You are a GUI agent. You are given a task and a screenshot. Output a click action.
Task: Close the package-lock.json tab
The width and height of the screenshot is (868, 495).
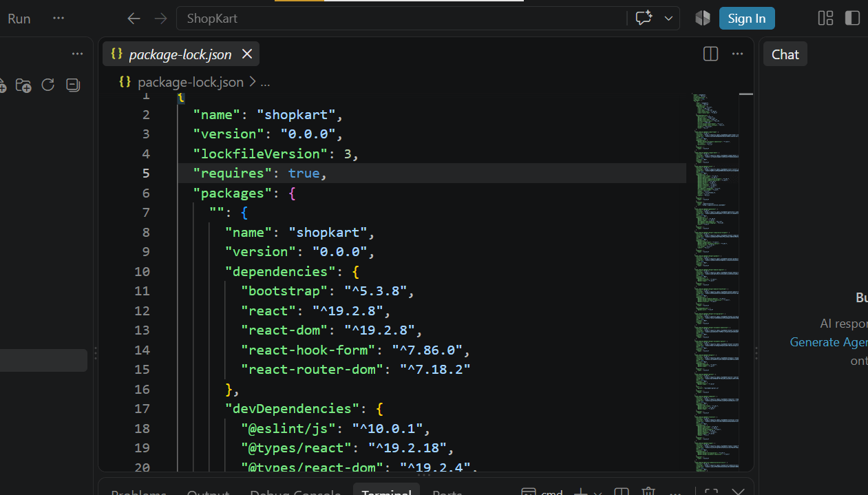click(x=247, y=54)
